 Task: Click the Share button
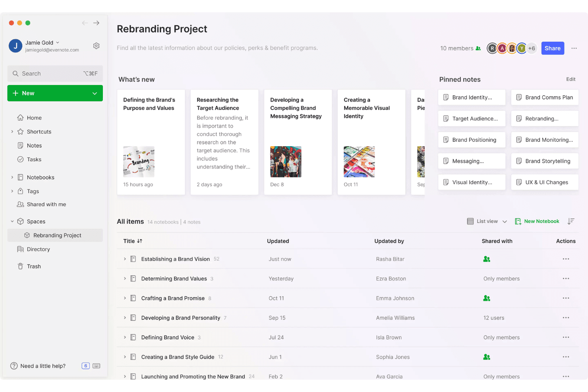coord(553,48)
